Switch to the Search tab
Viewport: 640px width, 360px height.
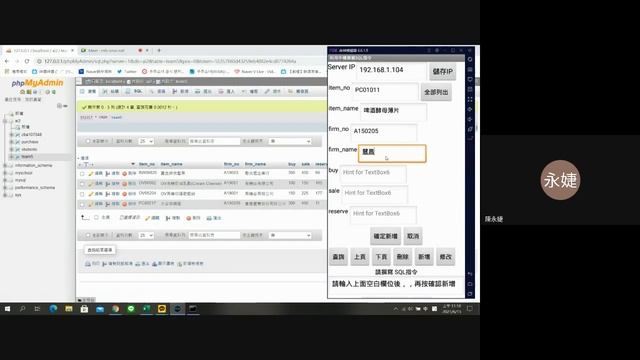(x=158, y=91)
